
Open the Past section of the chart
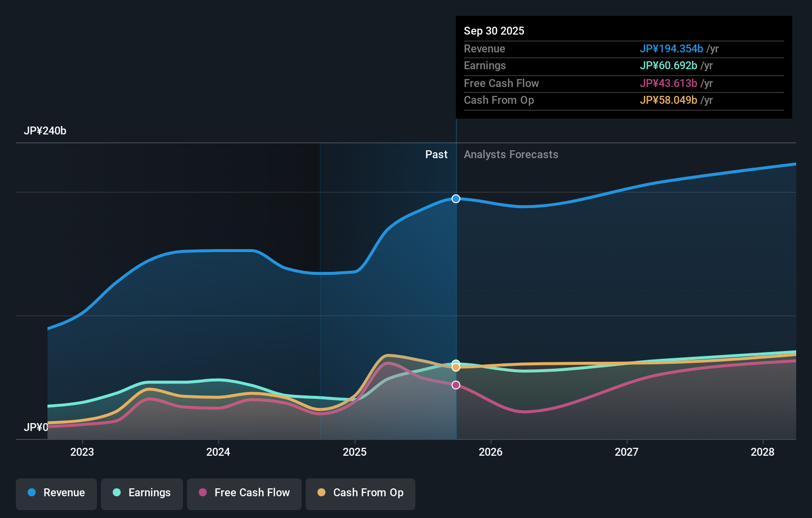point(436,154)
